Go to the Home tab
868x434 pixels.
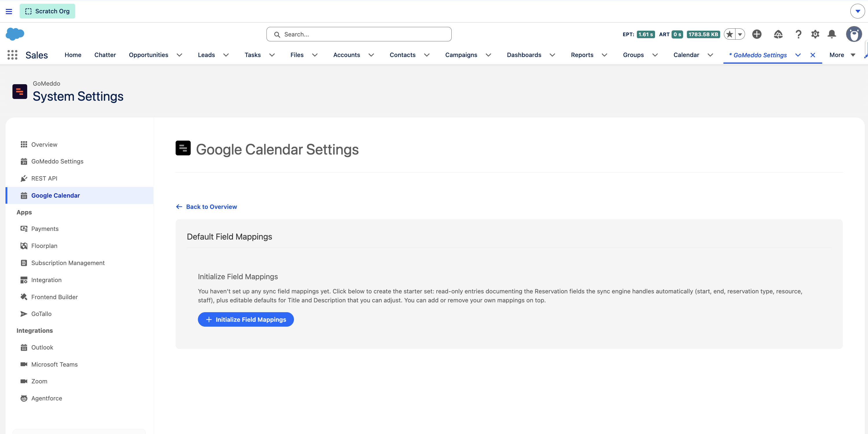(x=73, y=55)
